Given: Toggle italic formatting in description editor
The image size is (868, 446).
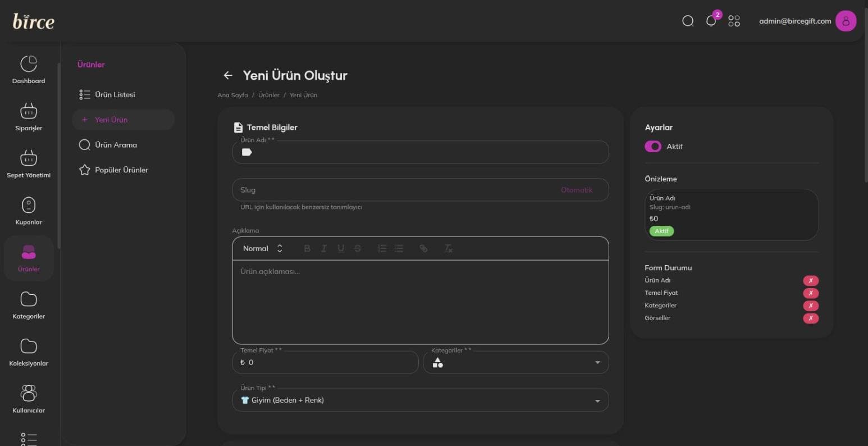Looking at the screenshot, I should [323, 248].
